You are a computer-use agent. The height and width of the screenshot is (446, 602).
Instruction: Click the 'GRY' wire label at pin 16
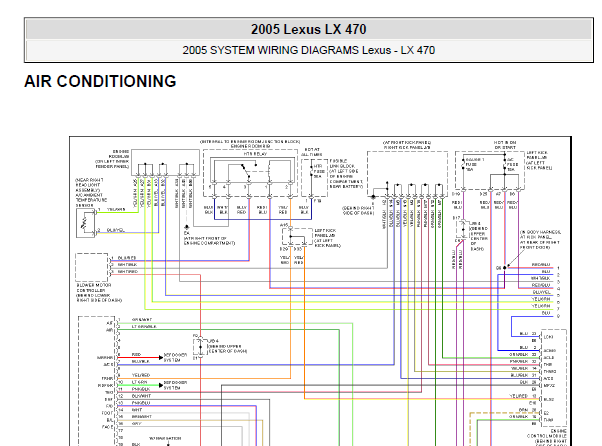coord(136,424)
